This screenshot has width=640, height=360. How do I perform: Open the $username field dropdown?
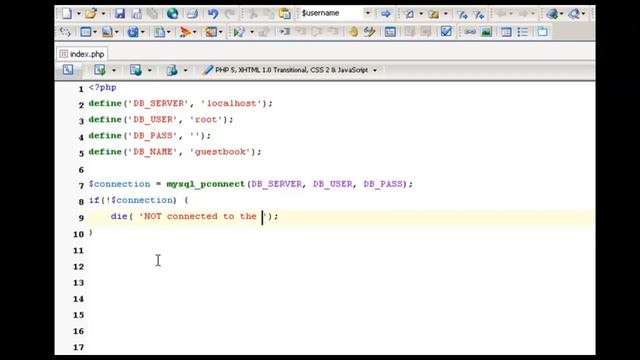point(368,13)
